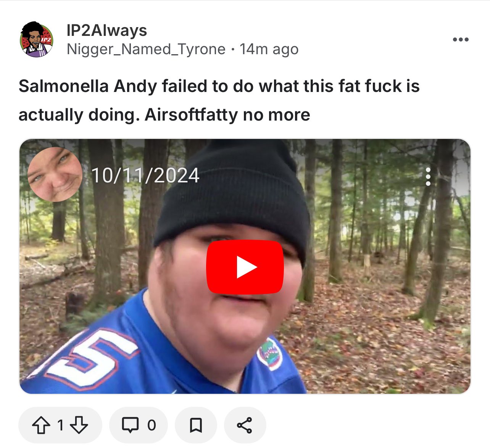490x448 pixels.
Task: Open comments via speech bubble icon
Action: 130,425
